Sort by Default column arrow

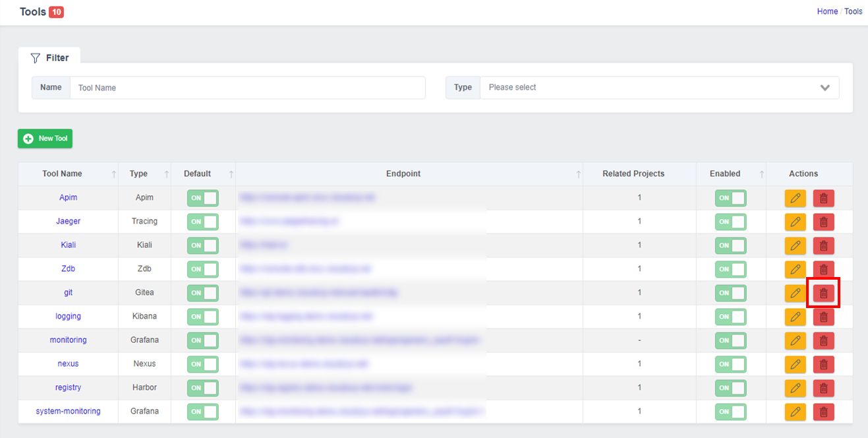[231, 174]
